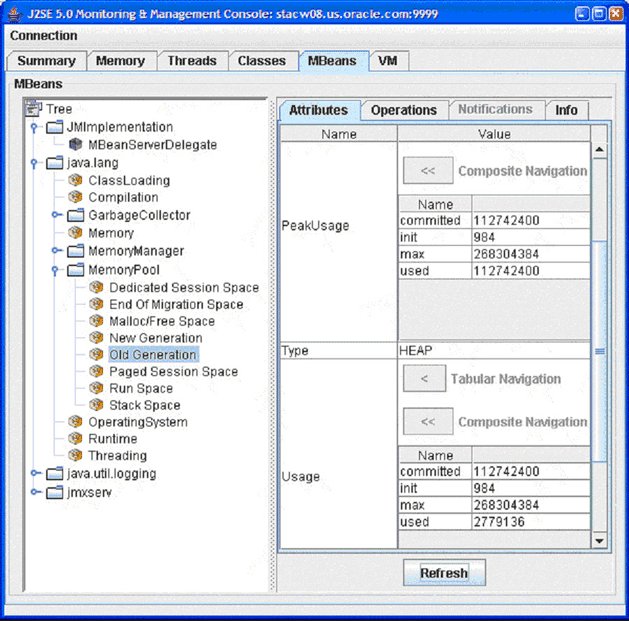
Task: Click the New Generation pool icon
Action: point(97,338)
